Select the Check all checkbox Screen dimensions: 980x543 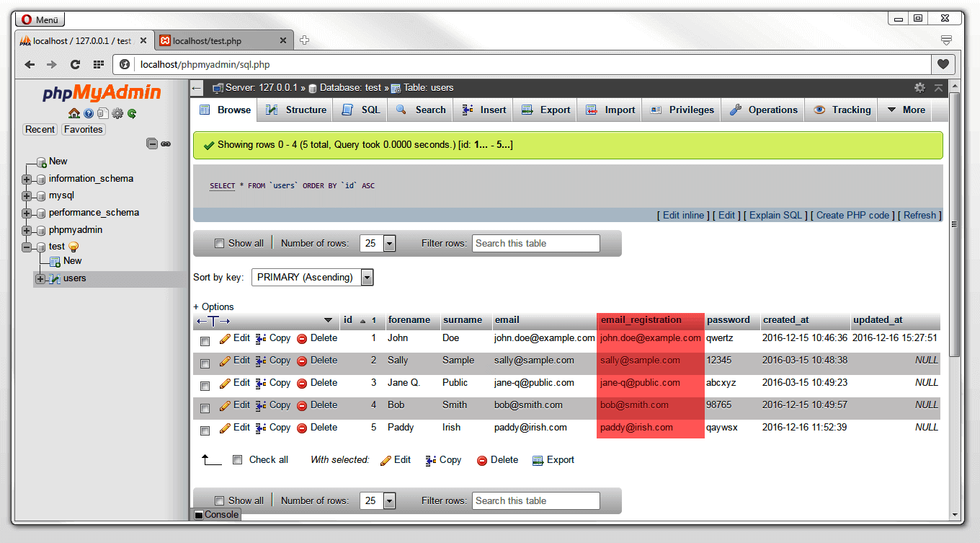pyautogui.click(x=237, y=459)
